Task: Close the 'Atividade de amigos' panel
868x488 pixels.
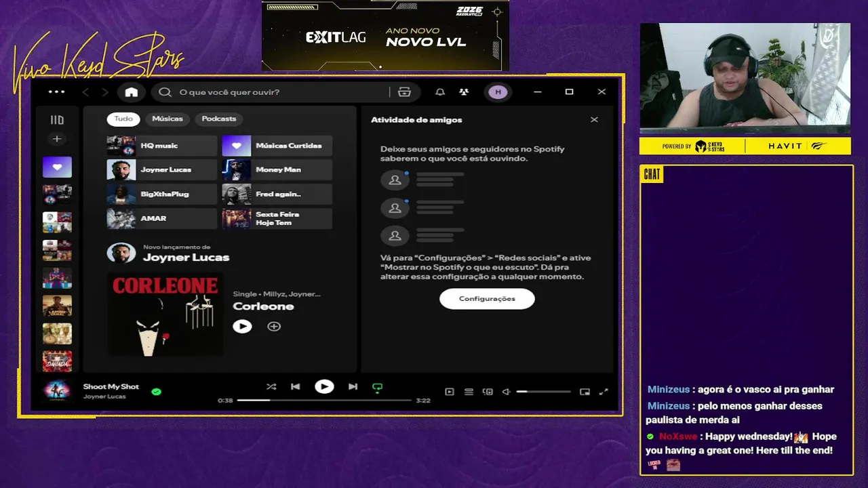Action: tap(594, 120)
